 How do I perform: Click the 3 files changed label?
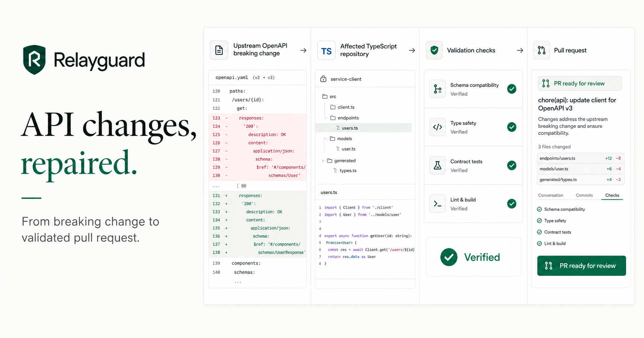(554, 147)
